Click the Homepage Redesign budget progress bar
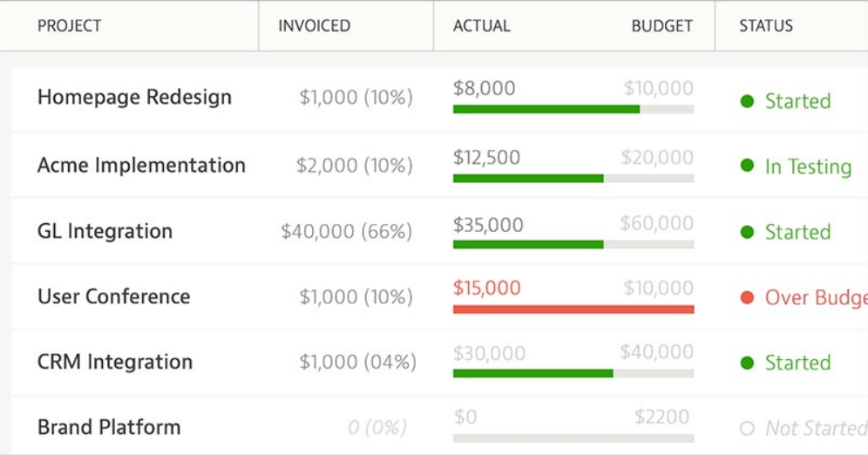This screenshot has width=868, height=455. coord(573,109)
